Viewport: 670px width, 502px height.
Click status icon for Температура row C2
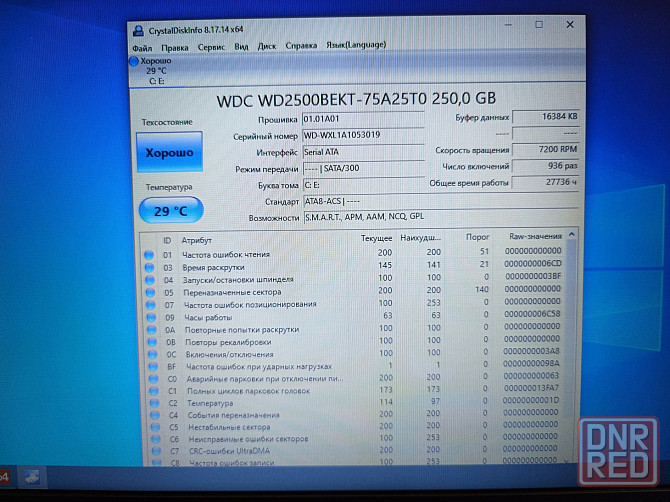154,403
